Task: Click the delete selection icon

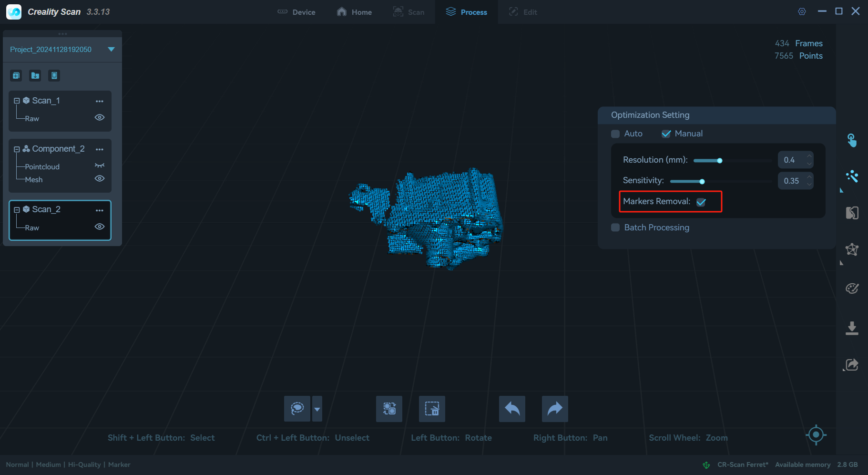Action: coord(432,409)
